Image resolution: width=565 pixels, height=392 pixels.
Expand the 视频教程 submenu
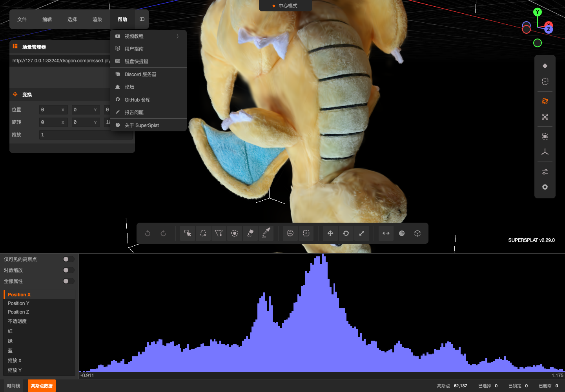click(x=148, y=36)
